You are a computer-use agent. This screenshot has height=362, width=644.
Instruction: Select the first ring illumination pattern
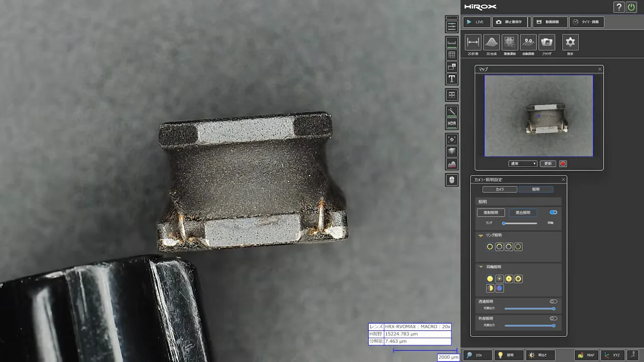(490, 247)
